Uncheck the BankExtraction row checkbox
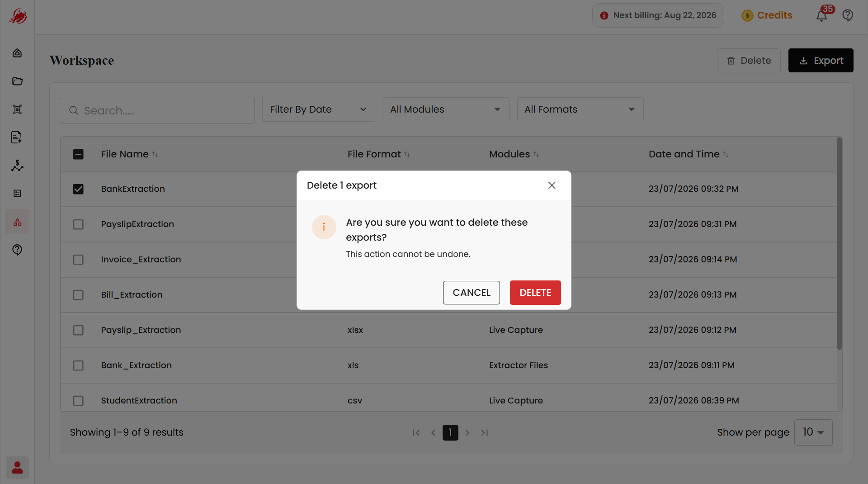Screen dimensions: 868x484 [x=78, y=189]
